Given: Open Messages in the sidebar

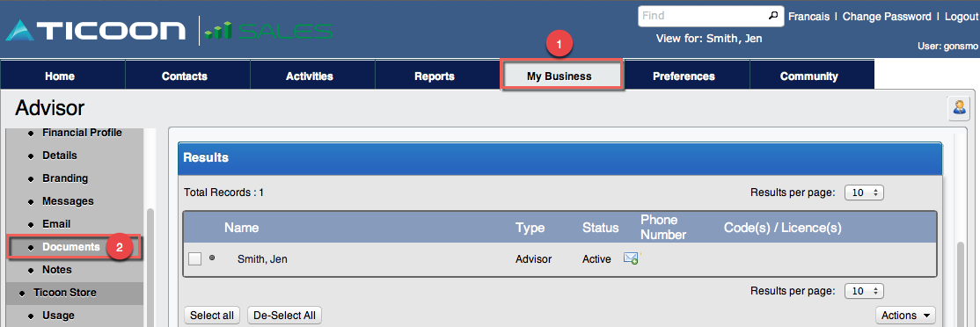Looking at the screenshot, I should pyautogui.click(x=68, y=201).
